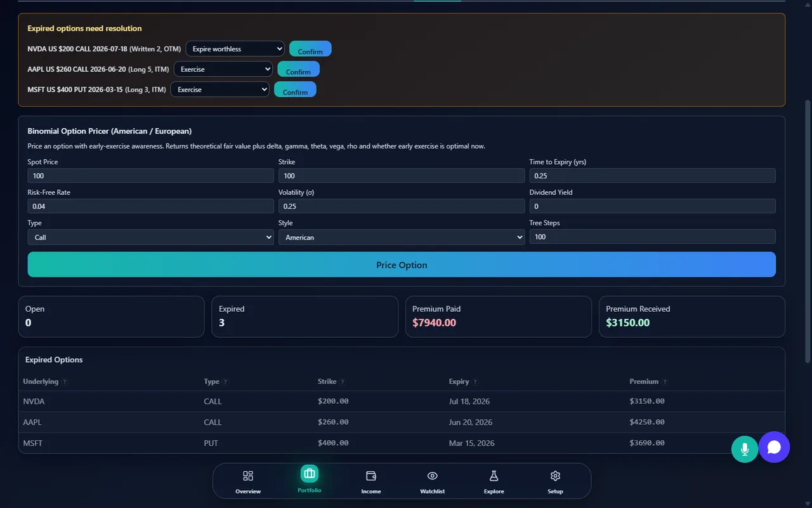Open resolution dropdown for NVDA $200 CALL
Image resolution: width=812 pixels, height=508 pixels.
(x=235, y=49)
